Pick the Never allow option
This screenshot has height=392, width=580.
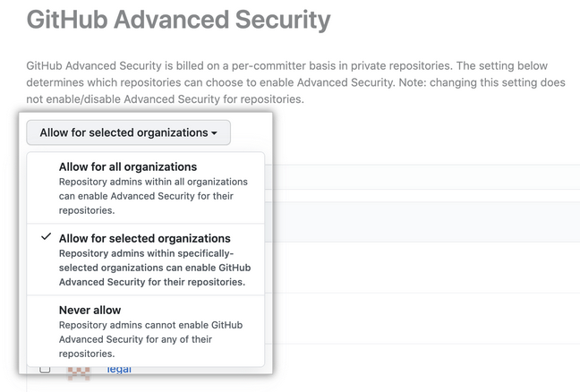coord(90,311)
